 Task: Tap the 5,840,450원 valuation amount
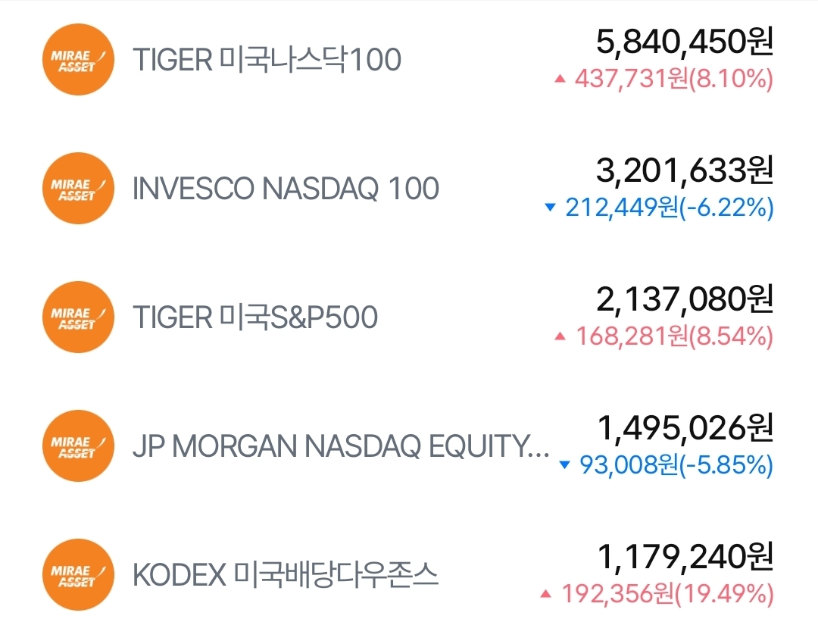coord(685,42)
